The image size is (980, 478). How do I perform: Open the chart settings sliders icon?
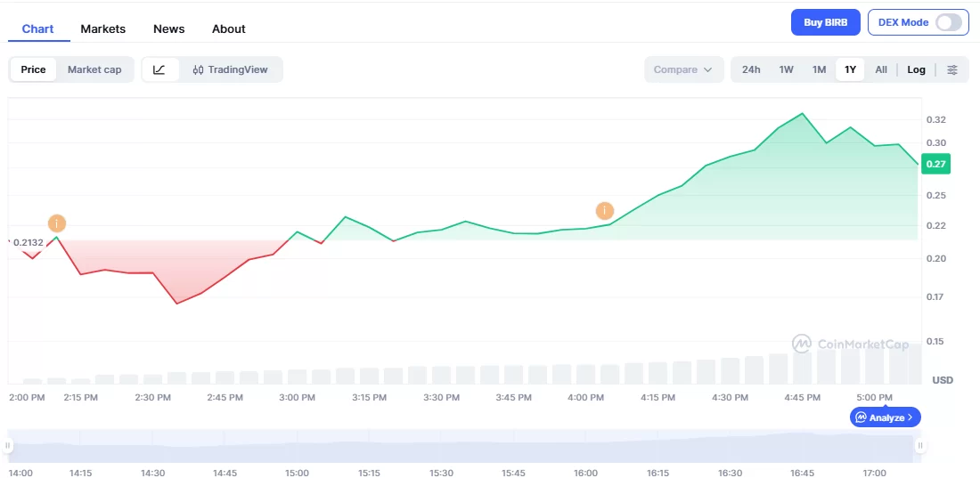tap(952, 69)
